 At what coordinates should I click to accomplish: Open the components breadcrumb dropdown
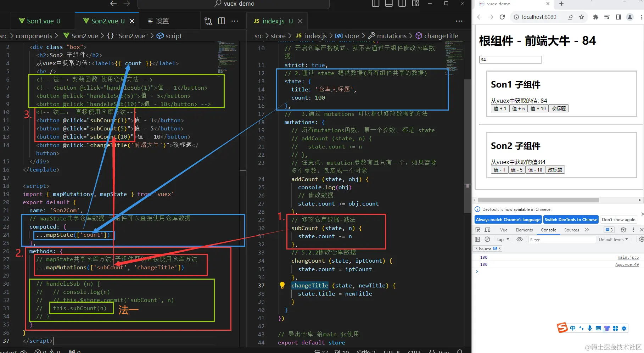(34, 36)
